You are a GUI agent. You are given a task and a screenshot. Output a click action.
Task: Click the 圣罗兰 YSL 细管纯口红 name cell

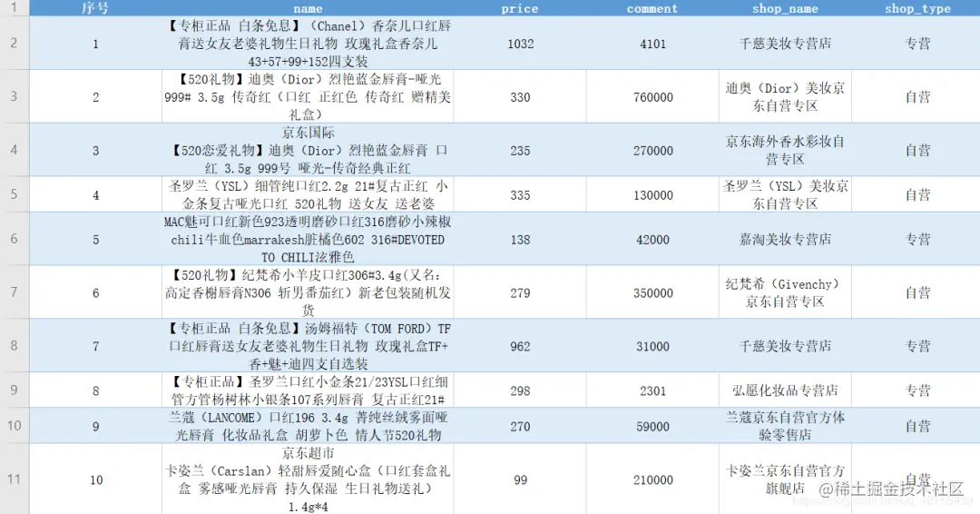point(309,194)
